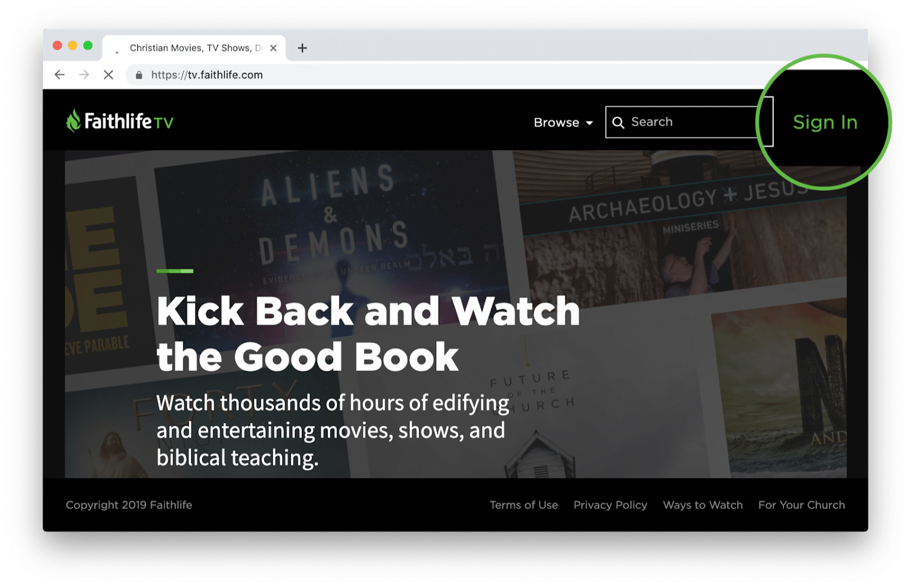Click the padlock icon in address bar
911x588 pixels.
coord(138,75)
